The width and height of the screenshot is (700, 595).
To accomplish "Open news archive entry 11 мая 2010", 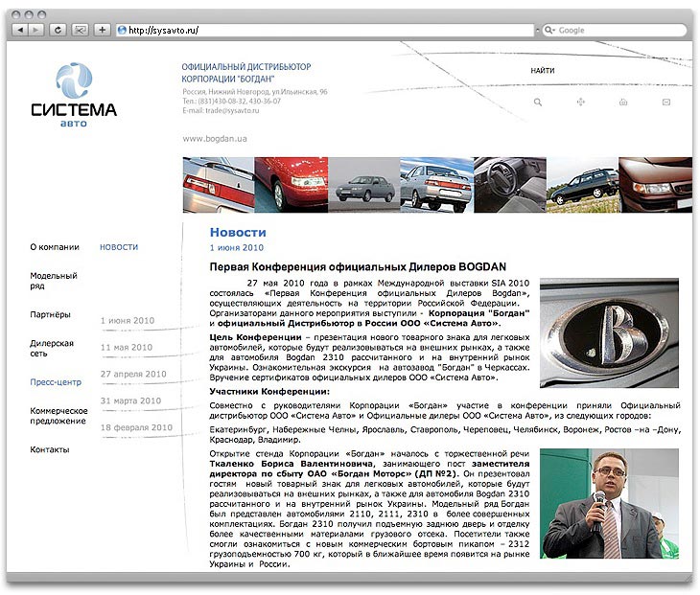I will [127, 348].
